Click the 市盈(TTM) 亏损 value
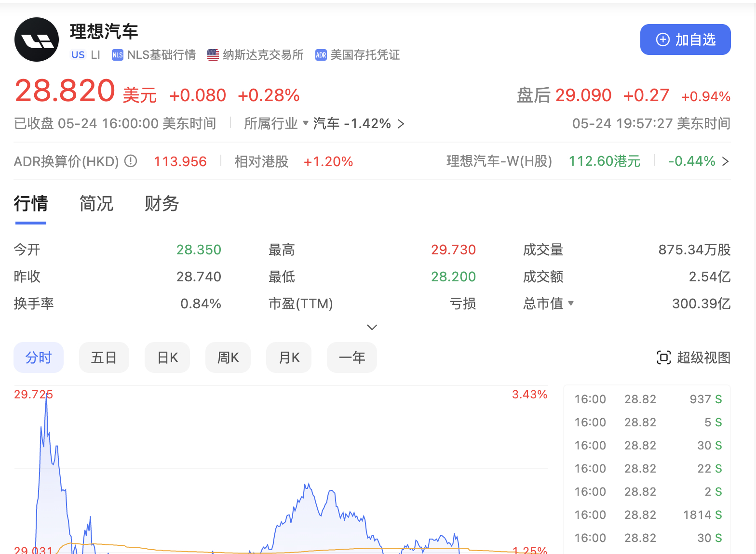 point(463,303)
